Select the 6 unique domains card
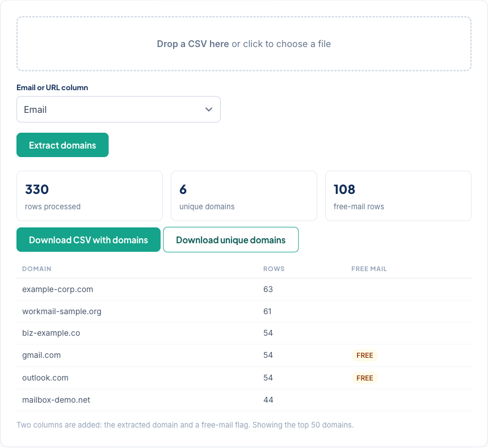Screen dimensions: 488x448 coord(243,196)
